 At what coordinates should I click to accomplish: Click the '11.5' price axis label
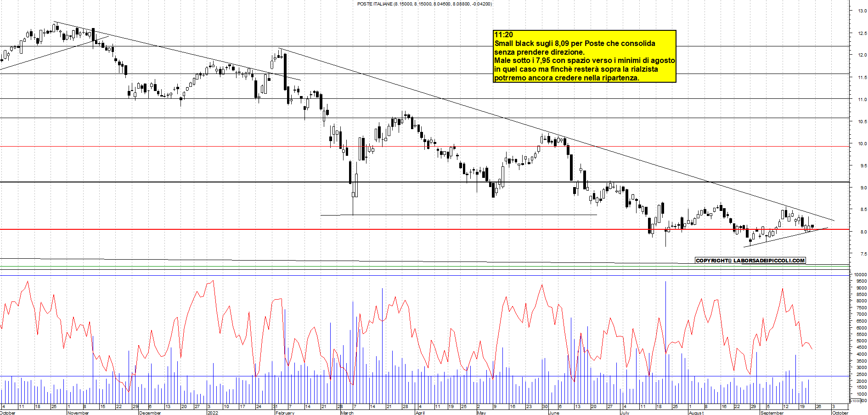pyautogui.click(x=862, y=78)
